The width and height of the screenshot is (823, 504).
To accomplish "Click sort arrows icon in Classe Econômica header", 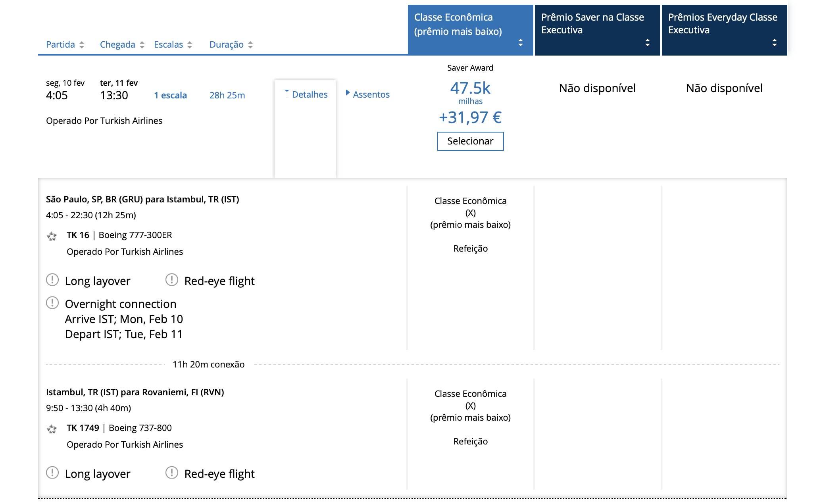I will click(x=521, y=42).
